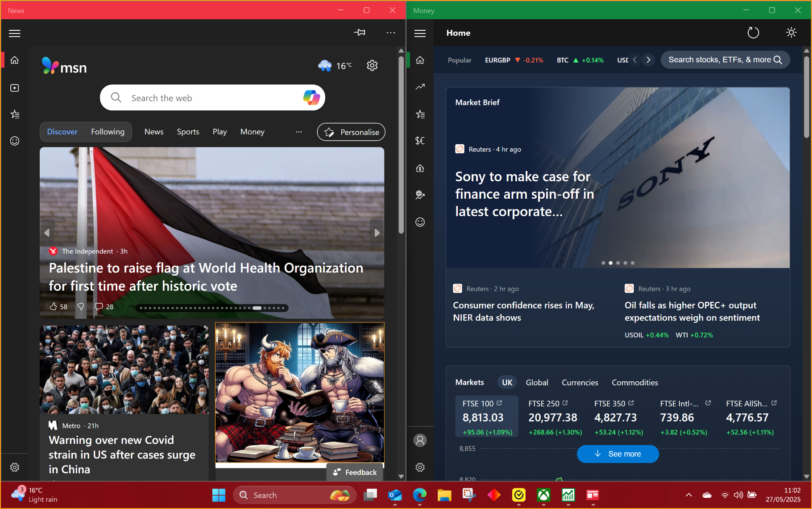Click the 16°C weather widget on MSN
This screenshot has width=812, height=509.
(x=335, y=66)
